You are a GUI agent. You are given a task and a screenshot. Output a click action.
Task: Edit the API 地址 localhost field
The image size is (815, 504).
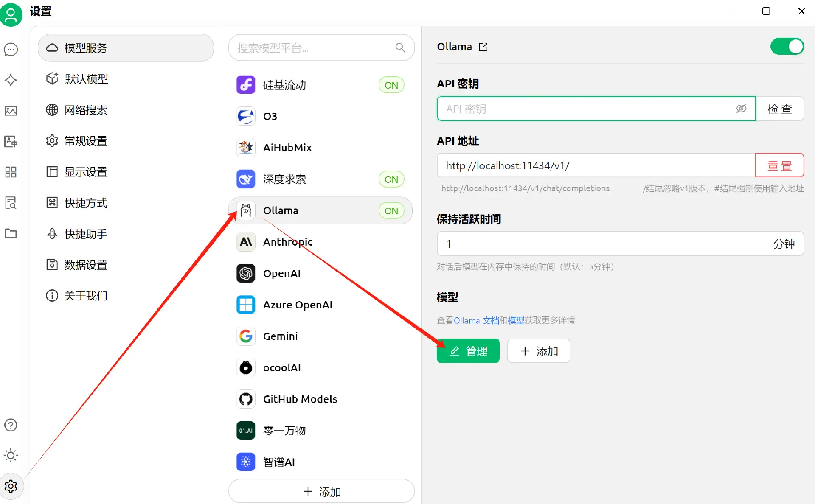click(x=596, y=165)
